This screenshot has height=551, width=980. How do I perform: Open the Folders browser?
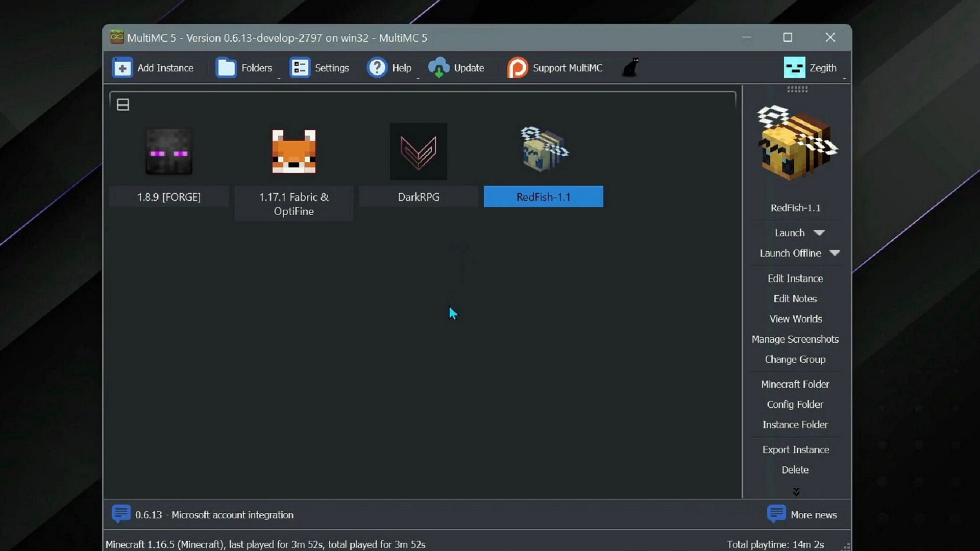[x=244, y=67]
